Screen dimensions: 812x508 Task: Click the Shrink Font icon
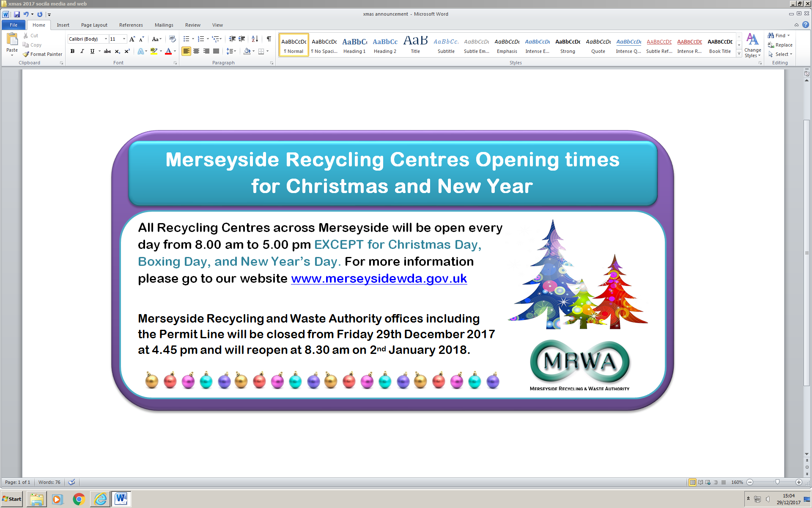[142, 39]
